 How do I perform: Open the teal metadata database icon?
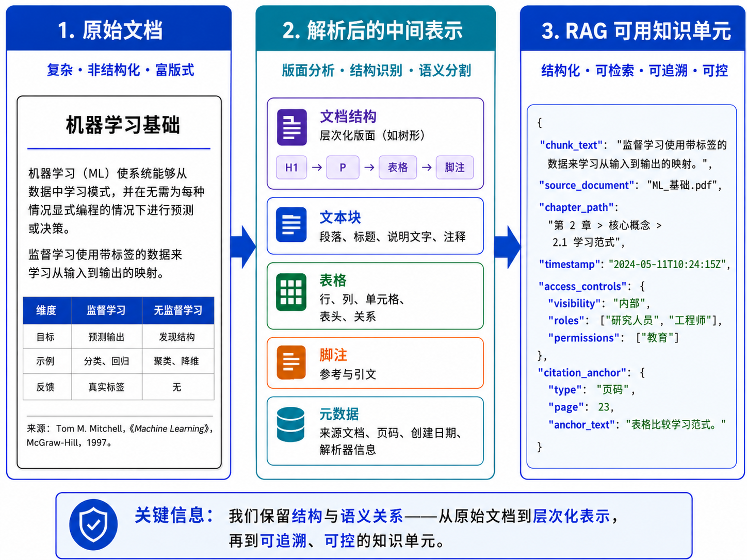[x=290, y=424]
